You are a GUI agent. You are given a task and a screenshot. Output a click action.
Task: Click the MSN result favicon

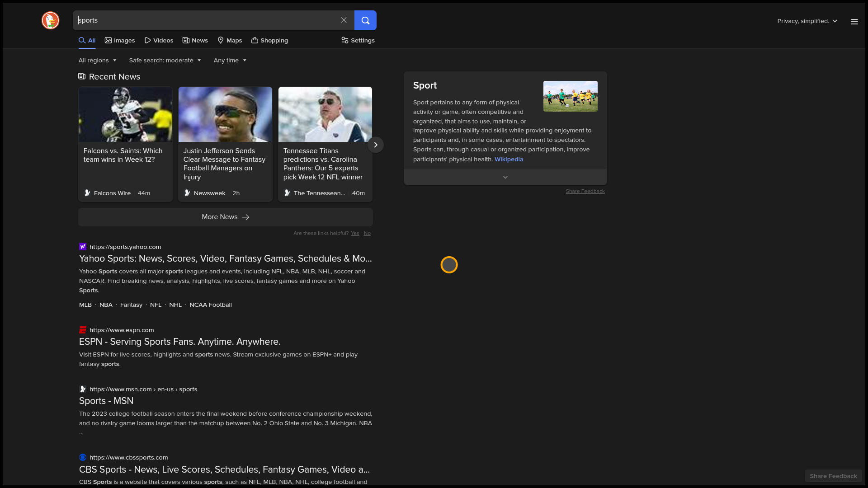click(x=83, y=389)
